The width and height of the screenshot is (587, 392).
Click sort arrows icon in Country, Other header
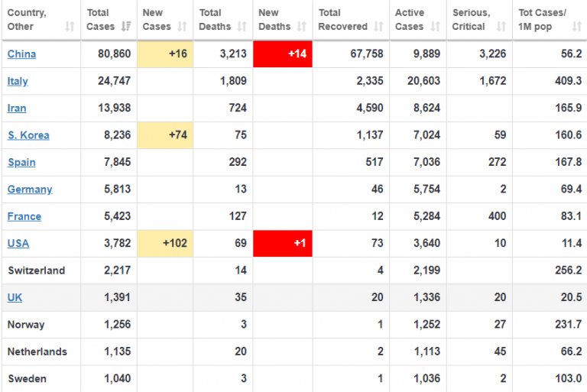[70, 27]
